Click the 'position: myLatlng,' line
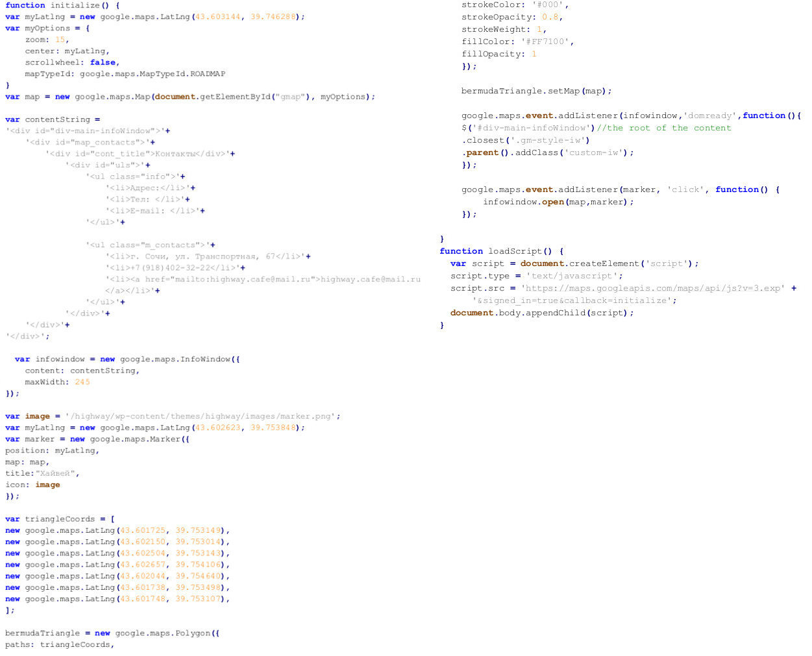This screenshot has height=656, width=812. coord(53,451)
